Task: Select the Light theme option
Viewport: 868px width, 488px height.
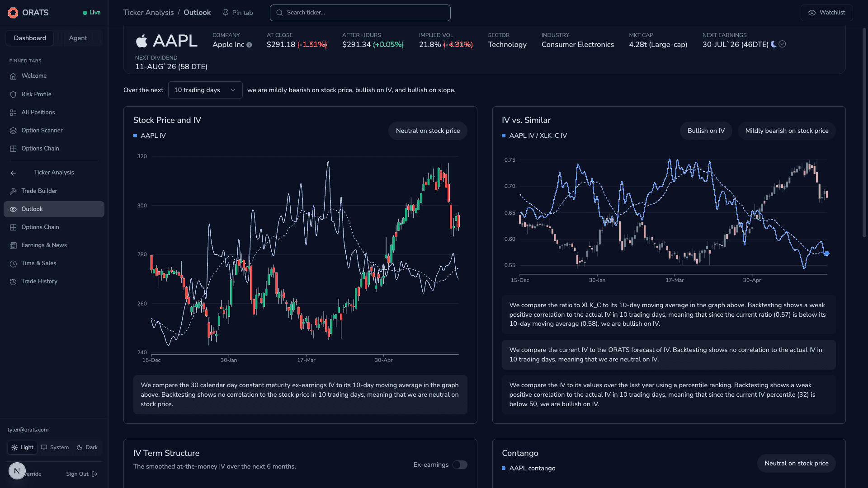Action: [23, 447]
